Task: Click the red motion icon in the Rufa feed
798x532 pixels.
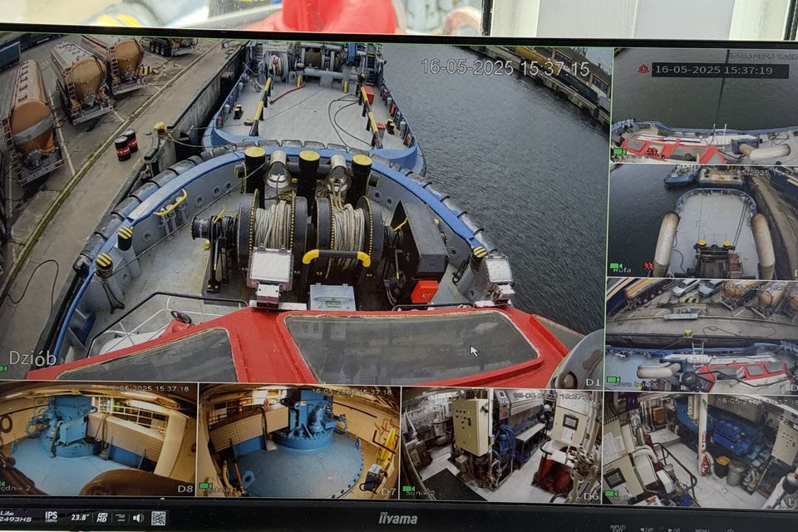Action: click(x=648, y=266)
